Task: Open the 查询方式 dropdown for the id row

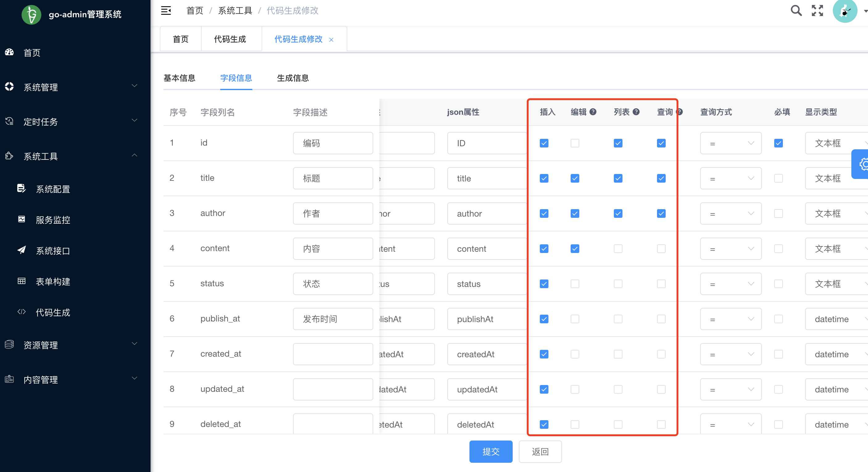Action: pyautogui.click(x=730, y=143)
